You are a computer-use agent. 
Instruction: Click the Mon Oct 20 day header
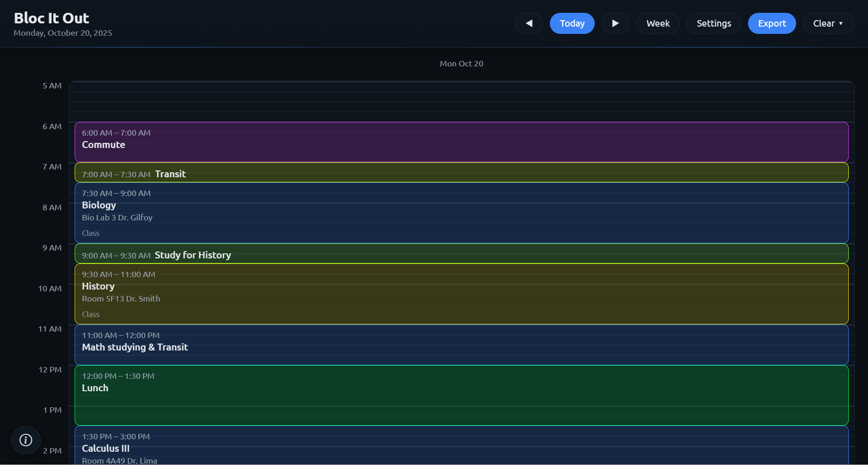tap(461, 64)
